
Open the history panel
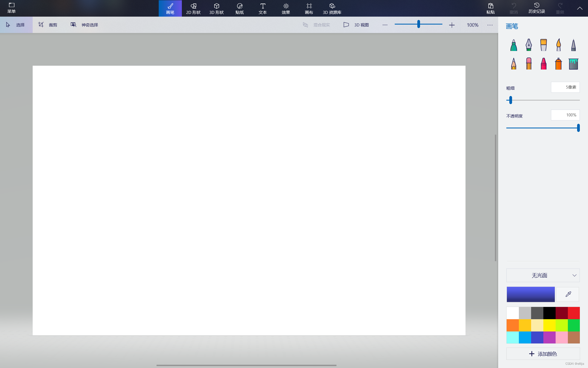[537, 8]
